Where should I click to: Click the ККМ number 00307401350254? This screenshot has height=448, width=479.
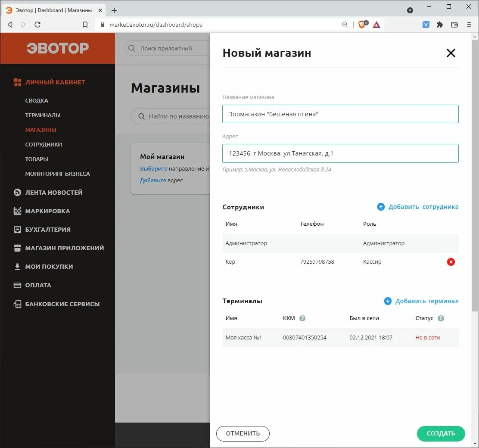coord(305,338)
